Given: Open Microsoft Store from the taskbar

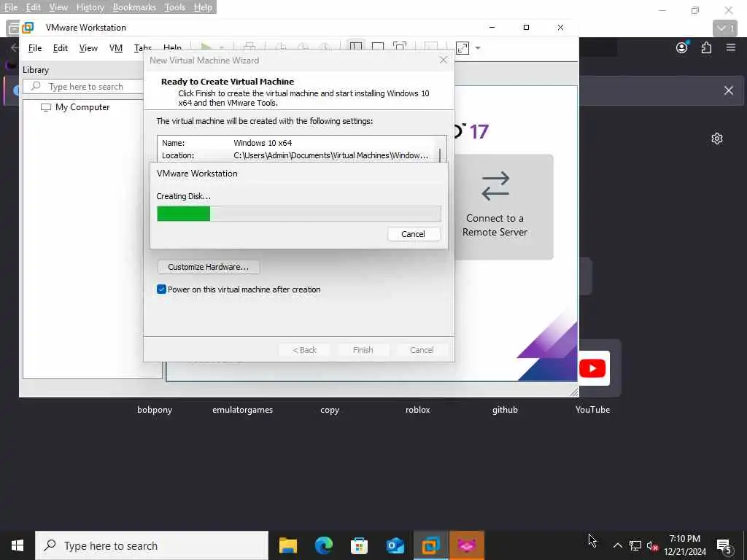Looking at the screenshot, I should click(x=359, y=545).
